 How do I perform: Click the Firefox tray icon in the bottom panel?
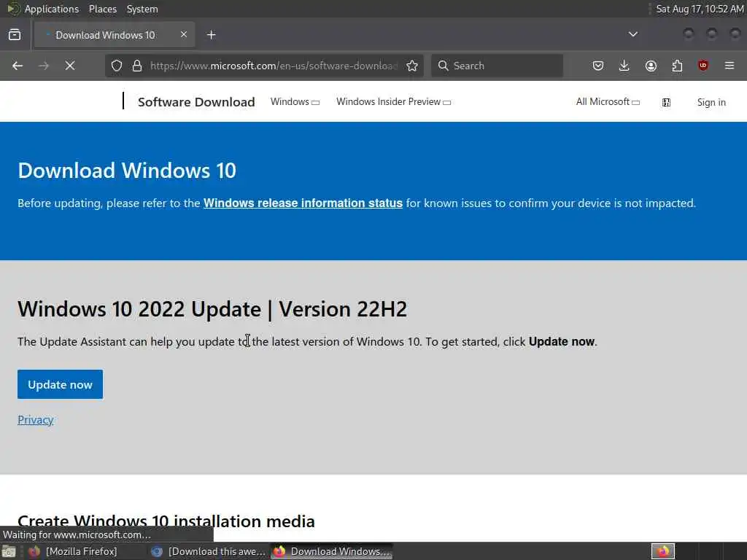(x=663, y=551)
